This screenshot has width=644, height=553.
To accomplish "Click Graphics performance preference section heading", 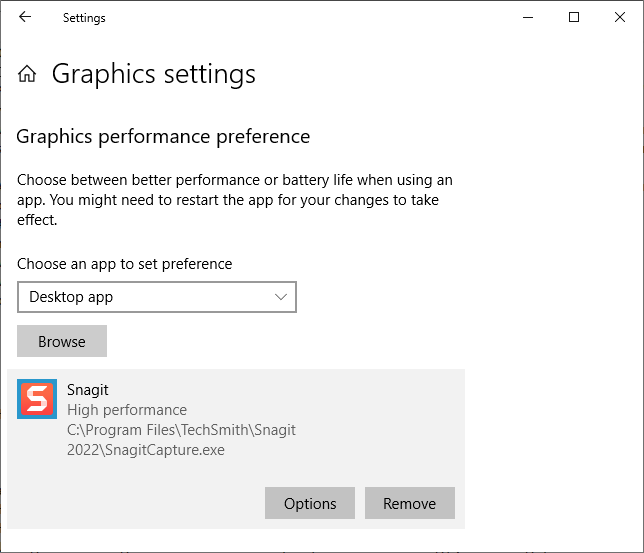I will click(x=163, y=136).
